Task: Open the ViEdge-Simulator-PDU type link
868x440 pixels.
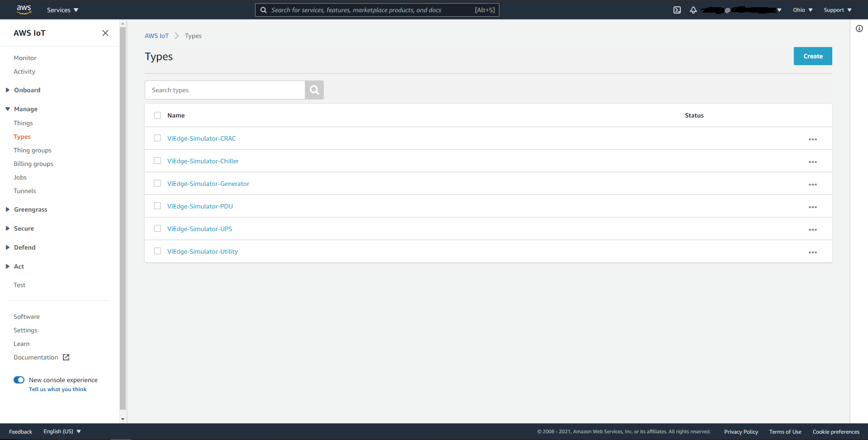Action: 200,206
